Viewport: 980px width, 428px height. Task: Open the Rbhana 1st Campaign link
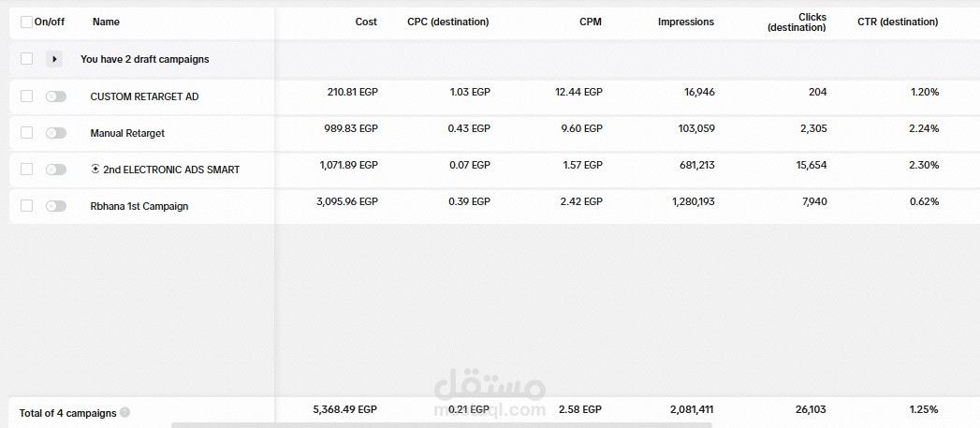point(139,206)
